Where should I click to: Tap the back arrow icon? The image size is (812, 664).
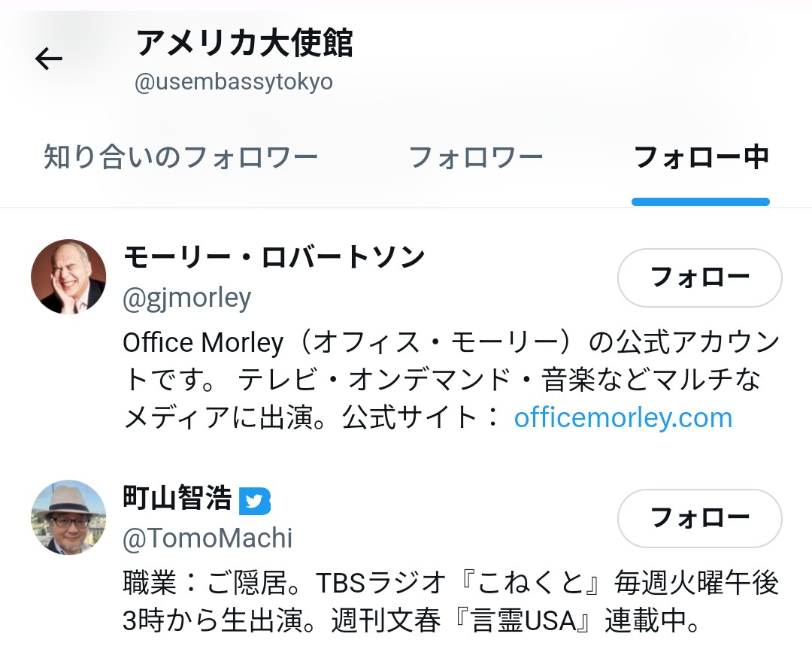(x=49, y=59)
